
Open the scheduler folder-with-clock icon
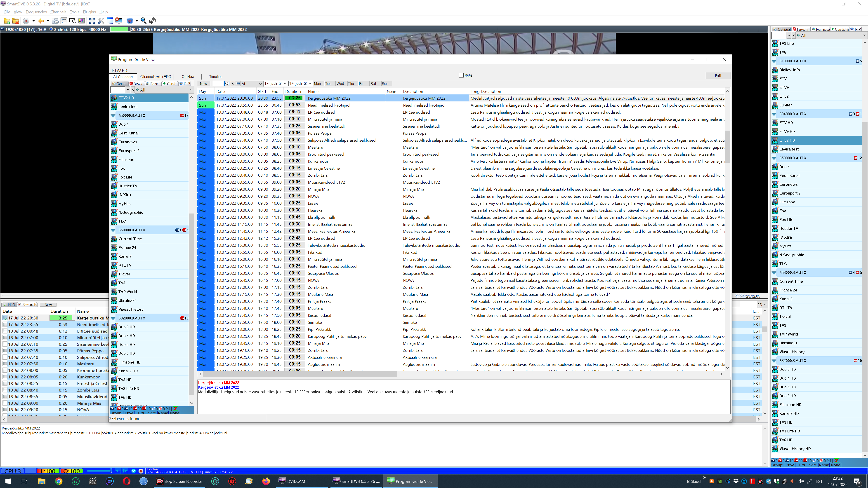[x=55, y=21]
